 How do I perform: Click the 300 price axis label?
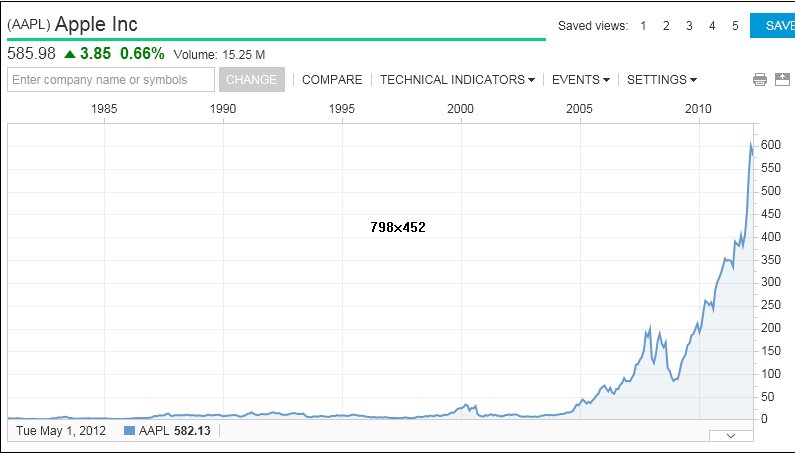pyautogui.click(x=771, y=282)
